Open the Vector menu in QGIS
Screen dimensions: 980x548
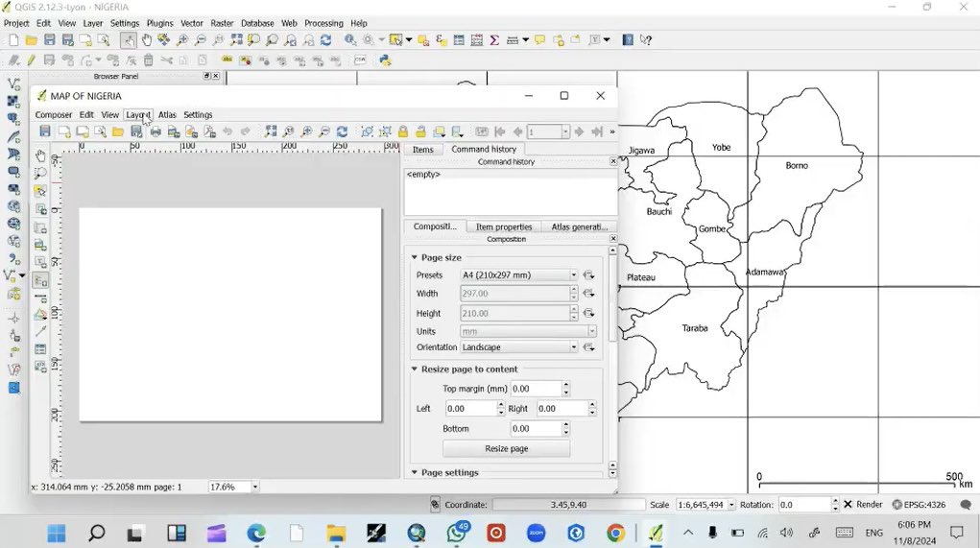[x=192, y=23]
